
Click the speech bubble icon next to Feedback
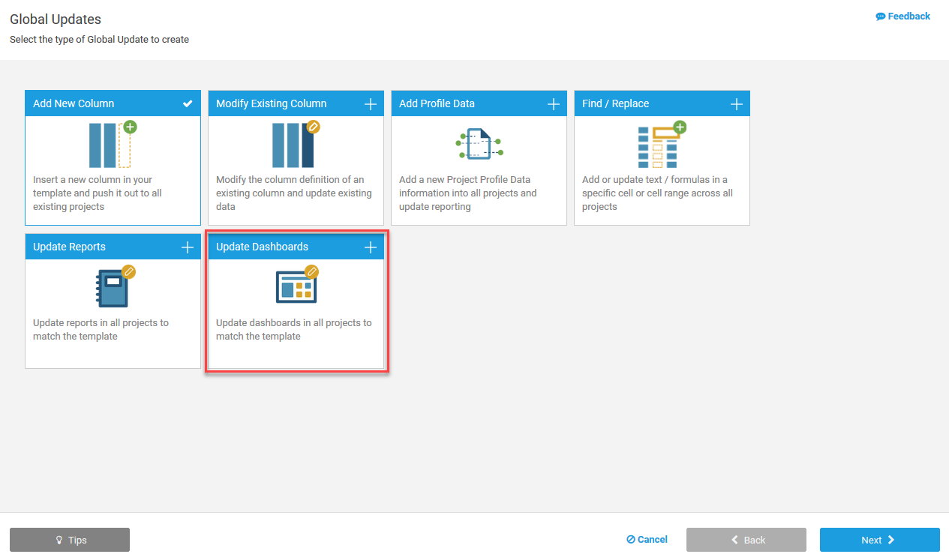coord(879,15)
